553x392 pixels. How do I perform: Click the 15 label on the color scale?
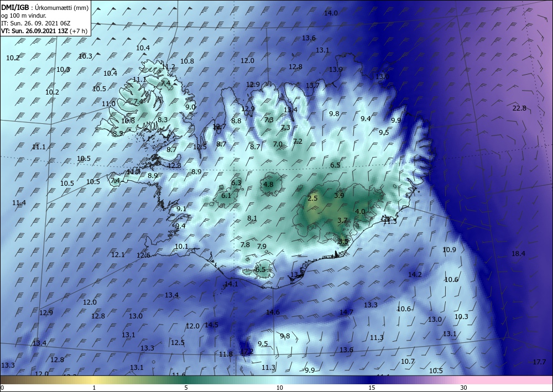click(x=372, y=388)
